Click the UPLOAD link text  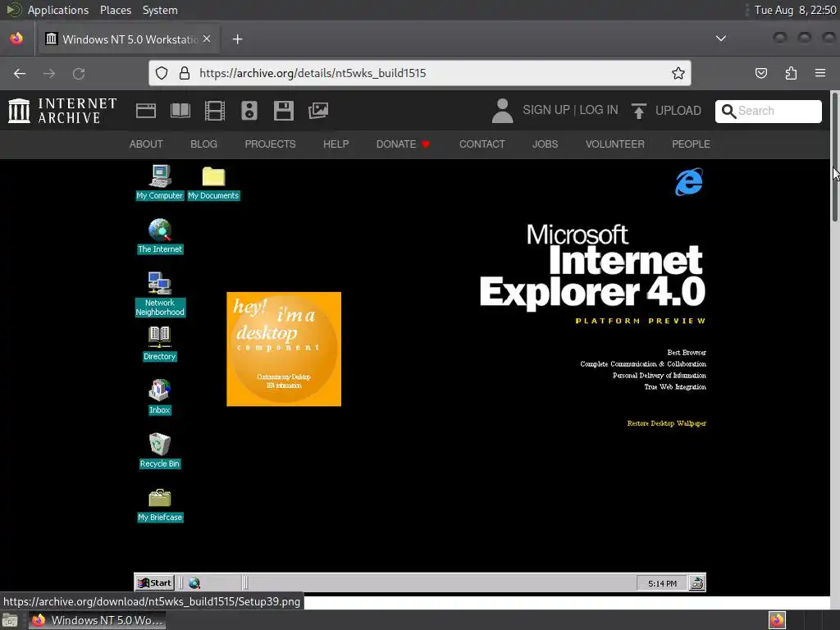[678, 111]
